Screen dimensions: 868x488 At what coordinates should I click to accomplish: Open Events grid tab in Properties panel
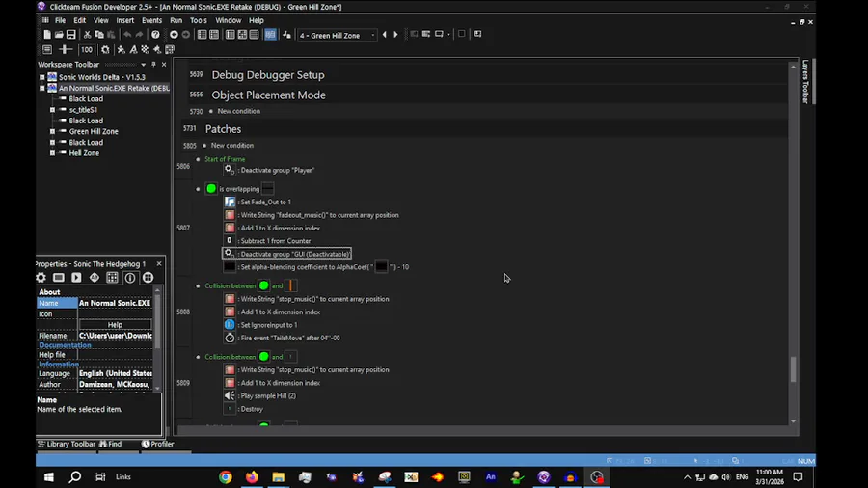(112, 278)
